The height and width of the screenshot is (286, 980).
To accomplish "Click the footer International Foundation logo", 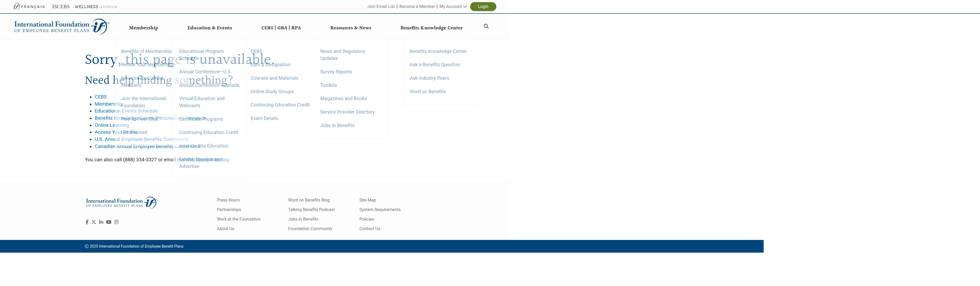I will [122, 202].
